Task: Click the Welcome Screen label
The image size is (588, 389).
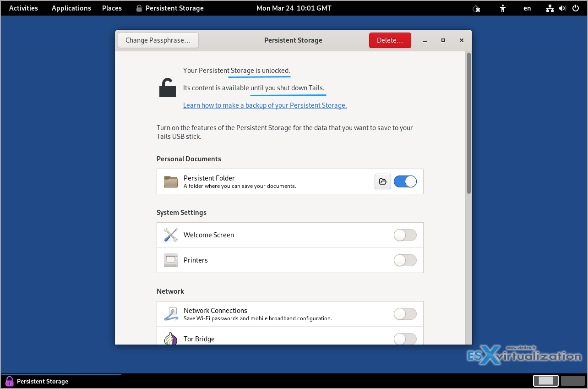Action: click(209, 235)
